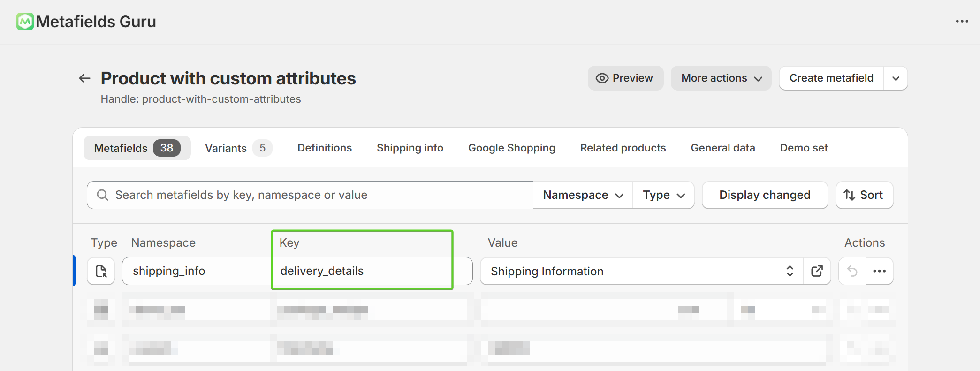Image resolution: width=980 pixels, height=371 pixels.
Task: Open the Namespace filter dropdown
Action: click(583, 195)
